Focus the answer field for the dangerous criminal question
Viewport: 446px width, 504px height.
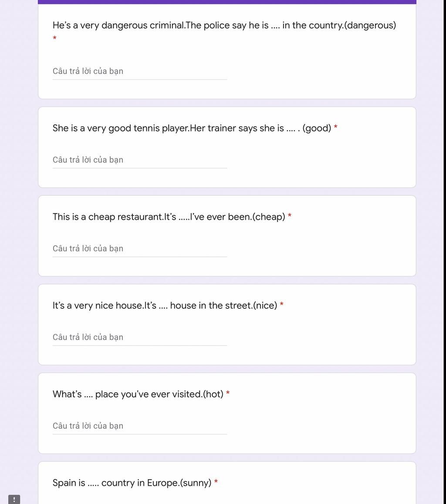click(139, 71)
